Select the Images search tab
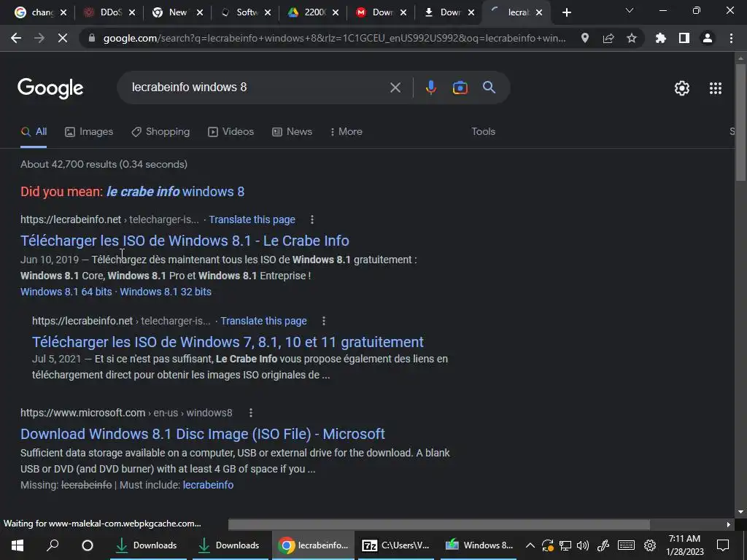This screenshot has height=560, width=747. click(89, 131)
